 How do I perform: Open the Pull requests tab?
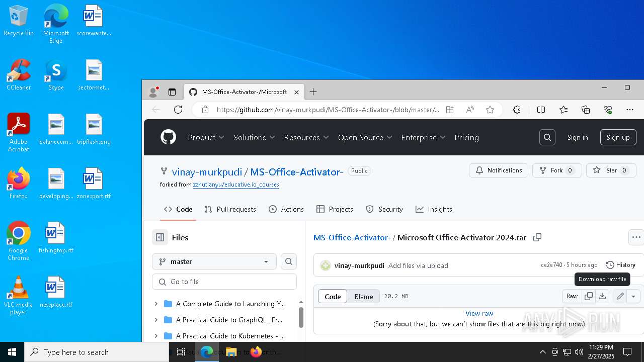230,209
